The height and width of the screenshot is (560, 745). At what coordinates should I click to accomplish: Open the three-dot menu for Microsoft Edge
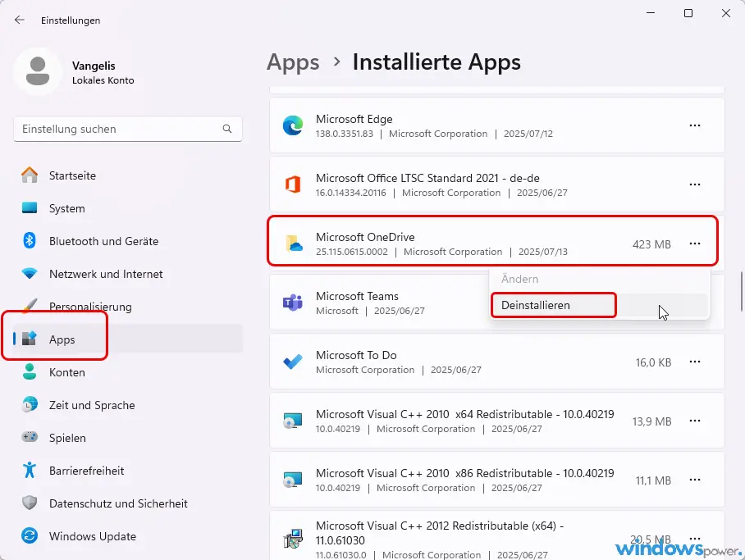(x=695, y=125)
